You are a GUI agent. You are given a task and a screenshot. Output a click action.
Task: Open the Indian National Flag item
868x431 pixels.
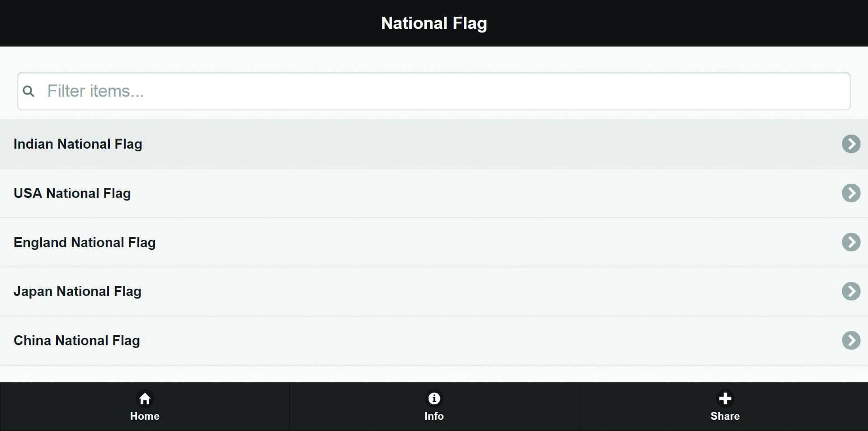coord(78,144)
